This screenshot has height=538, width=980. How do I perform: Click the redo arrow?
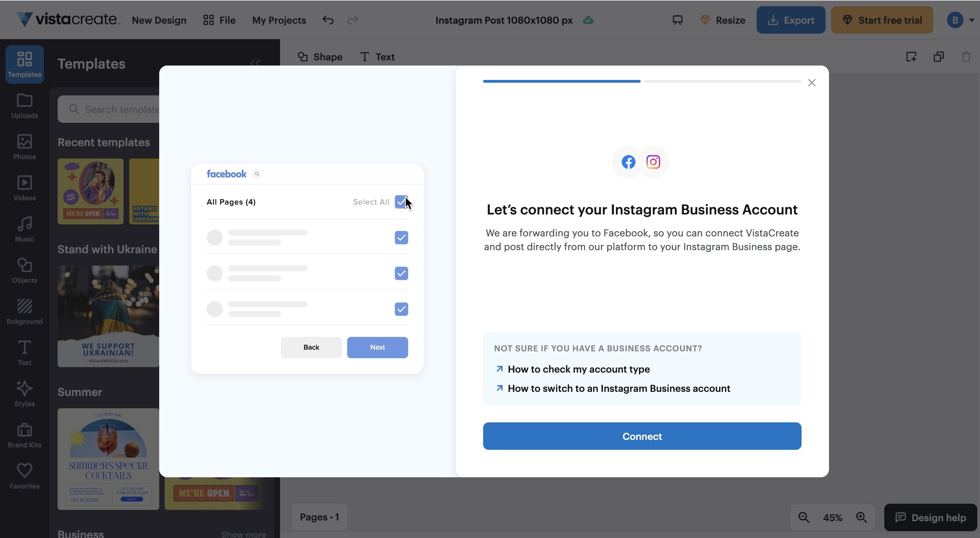point(353,20)
